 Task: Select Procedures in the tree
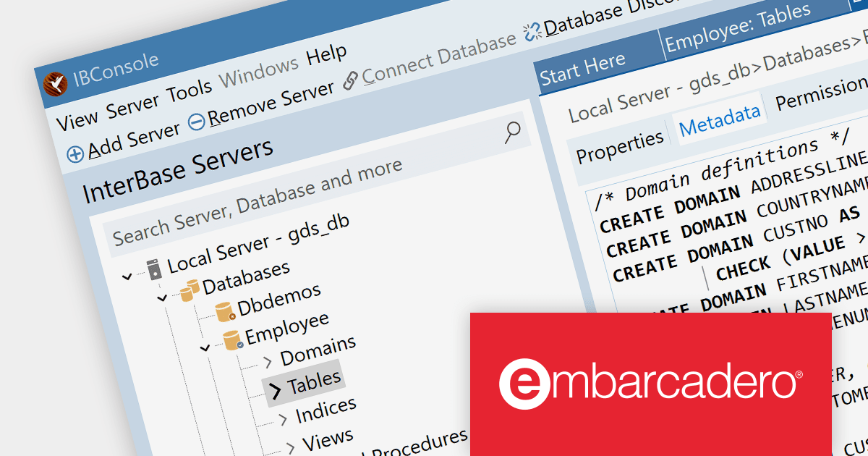tap(421, 443)
